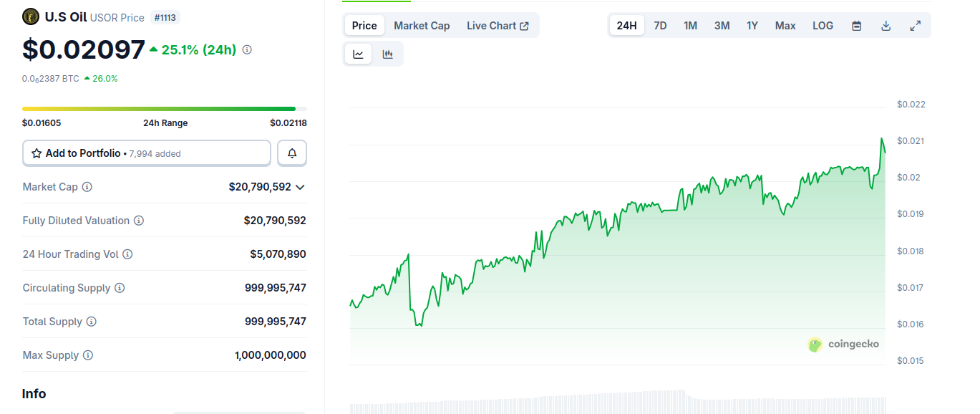Show Max Supply info icon
Image resolution: width=980 pixels, height=414 pixels.
coord(88,355)
